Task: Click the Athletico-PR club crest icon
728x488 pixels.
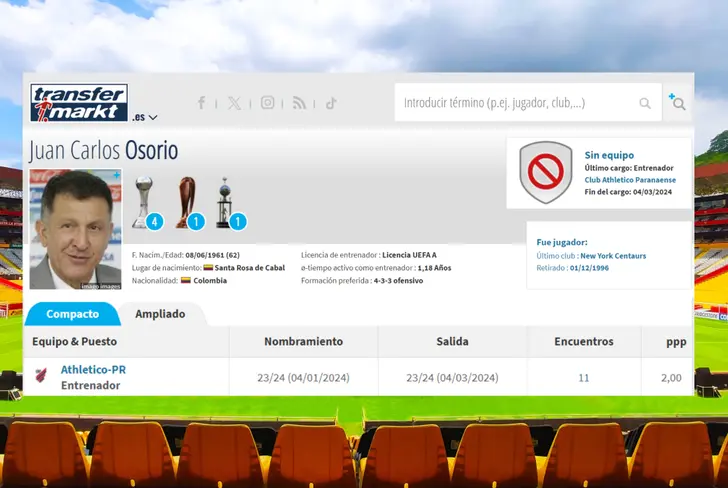Action: 41,375
